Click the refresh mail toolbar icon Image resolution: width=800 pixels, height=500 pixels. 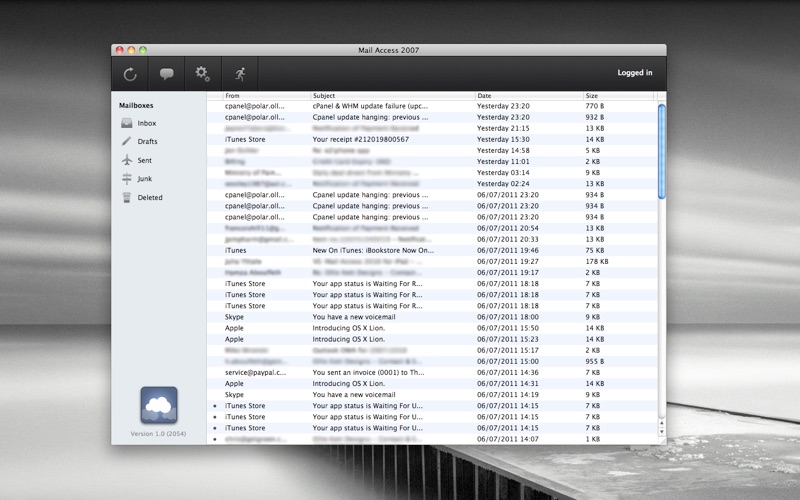(x=130, y=74)
